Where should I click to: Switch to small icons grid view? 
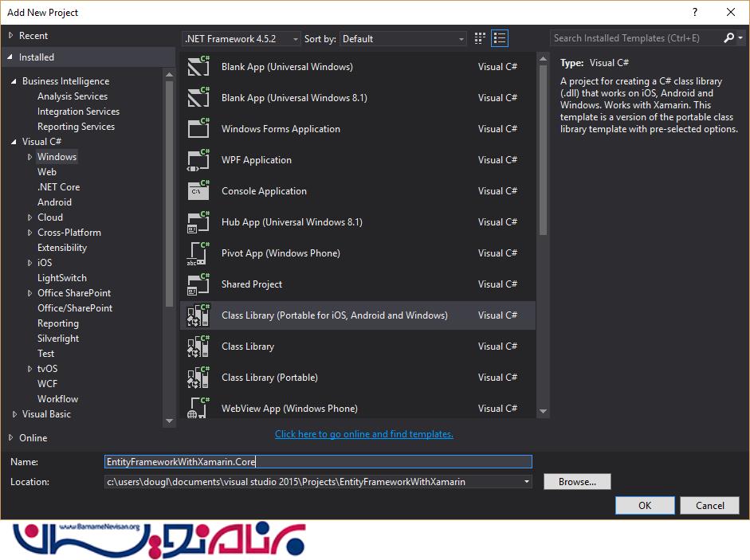480,38
